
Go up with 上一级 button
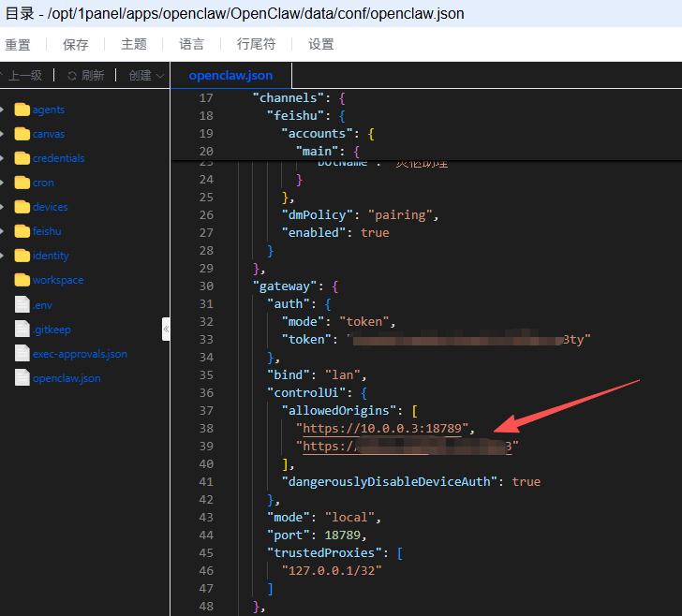click(x=24, y=76)
